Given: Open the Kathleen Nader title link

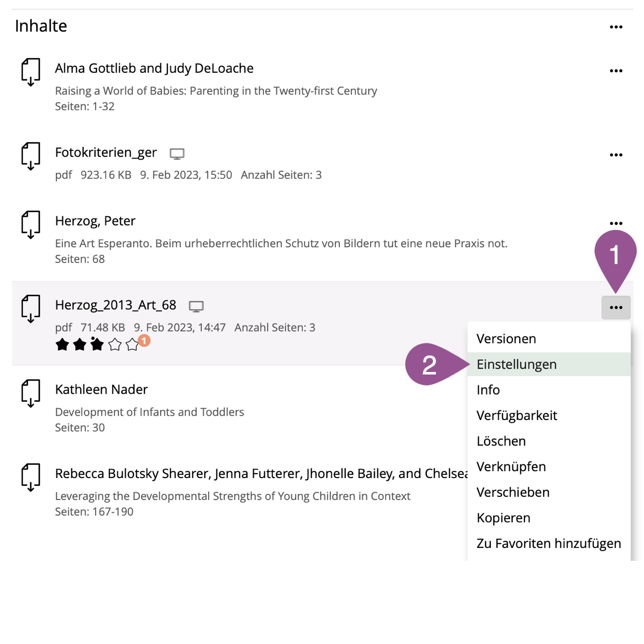Looking at the screenshot, I should pyautogui.click(x=101, y=389).
